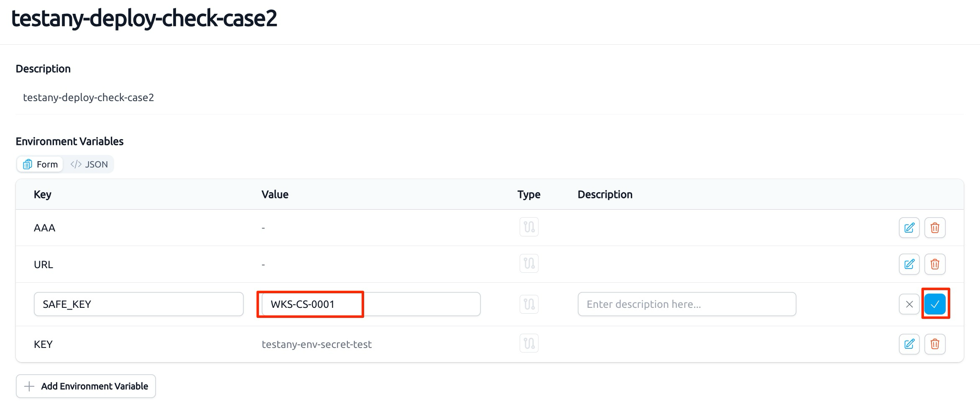Select the KEY key cell
This screenshot has height=411, width=980.
pos(43,344)
